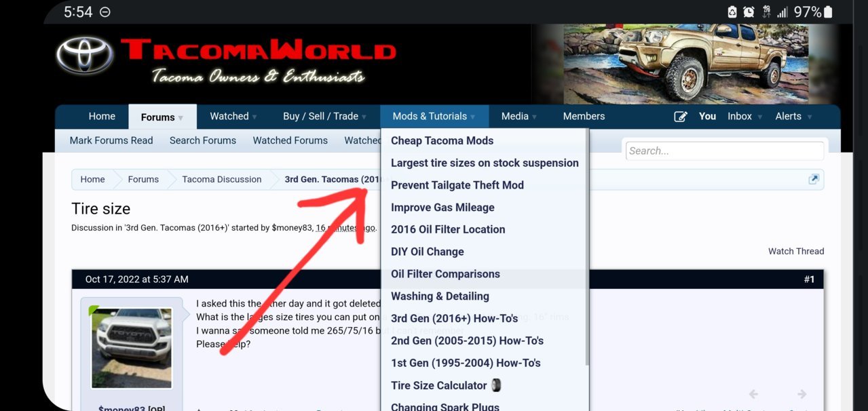
Task: Click Watch Thread link
Action: pyautogui.click(x=796, y=251)
